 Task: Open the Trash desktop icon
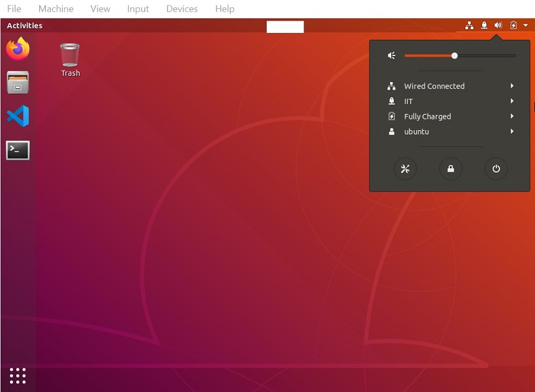[x=70, y=60]
